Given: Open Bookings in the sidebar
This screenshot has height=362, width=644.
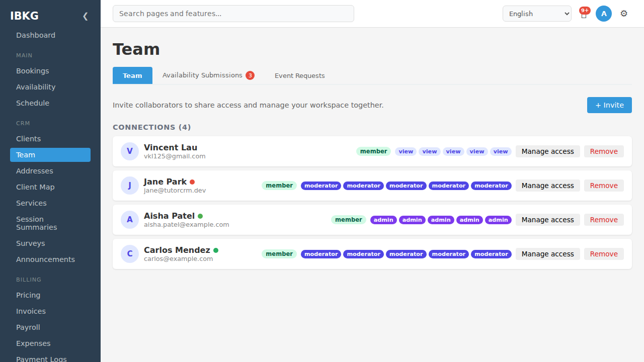Looking at the screenshot, I should click(x=50, y=71).
